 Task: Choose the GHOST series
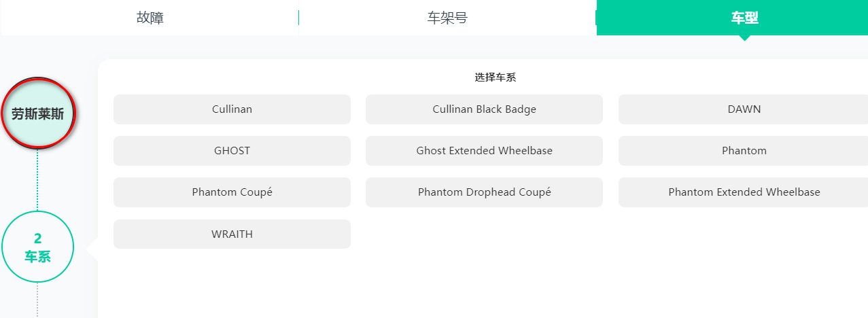[x=232, y=151]
